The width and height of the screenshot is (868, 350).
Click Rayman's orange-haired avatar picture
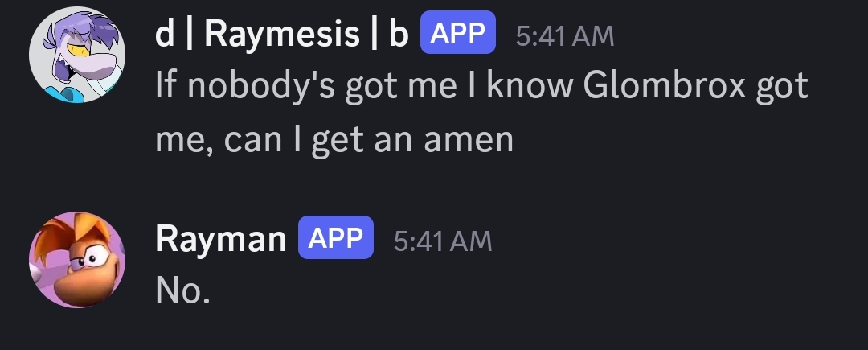[77, 260]
